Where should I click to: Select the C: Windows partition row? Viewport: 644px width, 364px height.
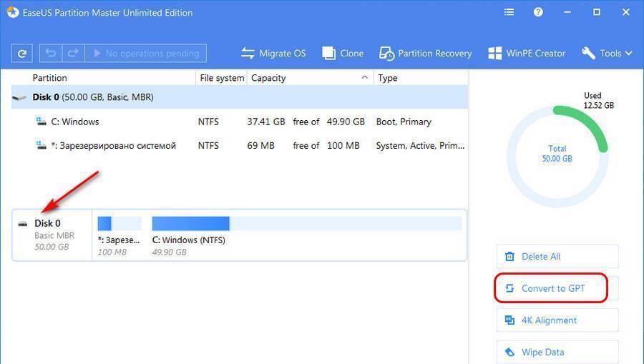click(x=75, y=122)
